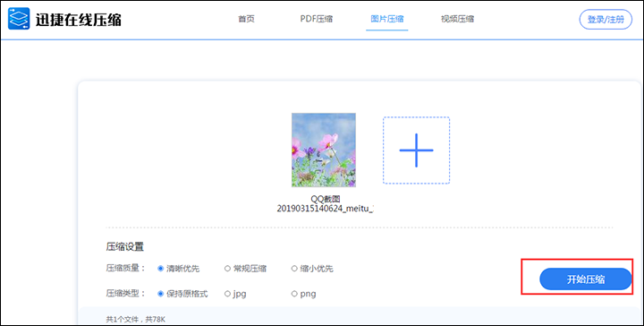Click the uploaded flower image thumbnail
This screenshot has height=326, width=644.
click(x=324, y=150)
